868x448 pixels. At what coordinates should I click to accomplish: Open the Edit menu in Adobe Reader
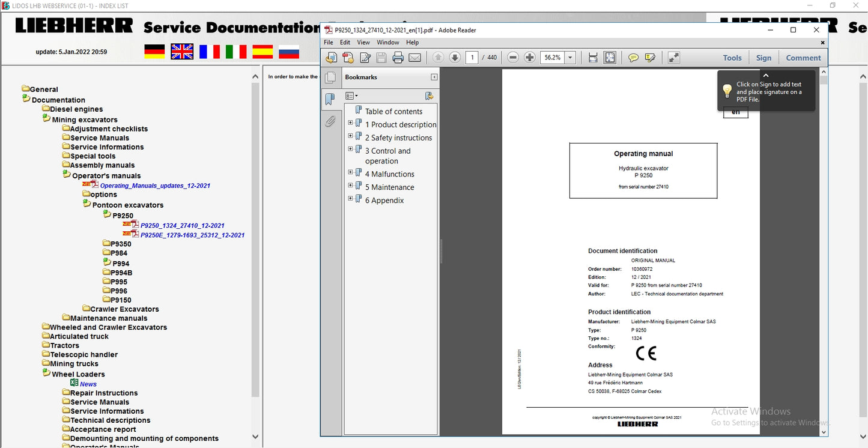[x=345, y=43]
